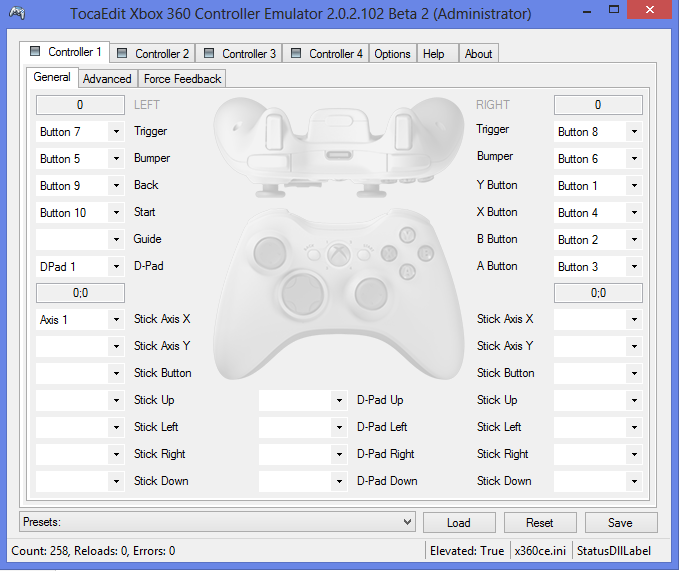
Task: Open the Back dropdown showing Button 9
Action: point(80,185)
